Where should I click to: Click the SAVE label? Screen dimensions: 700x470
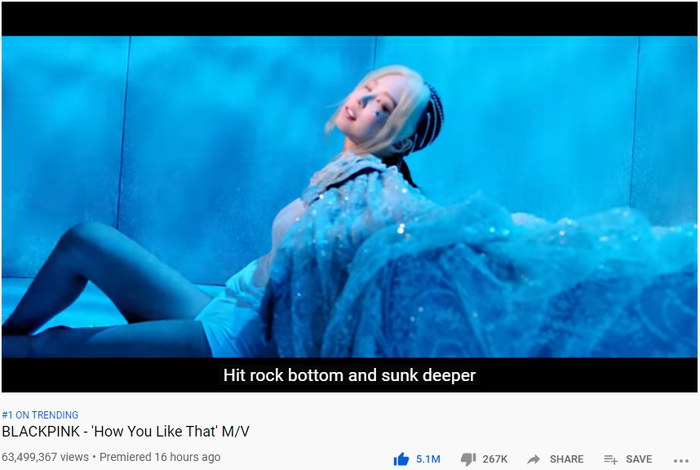(639, 459)
